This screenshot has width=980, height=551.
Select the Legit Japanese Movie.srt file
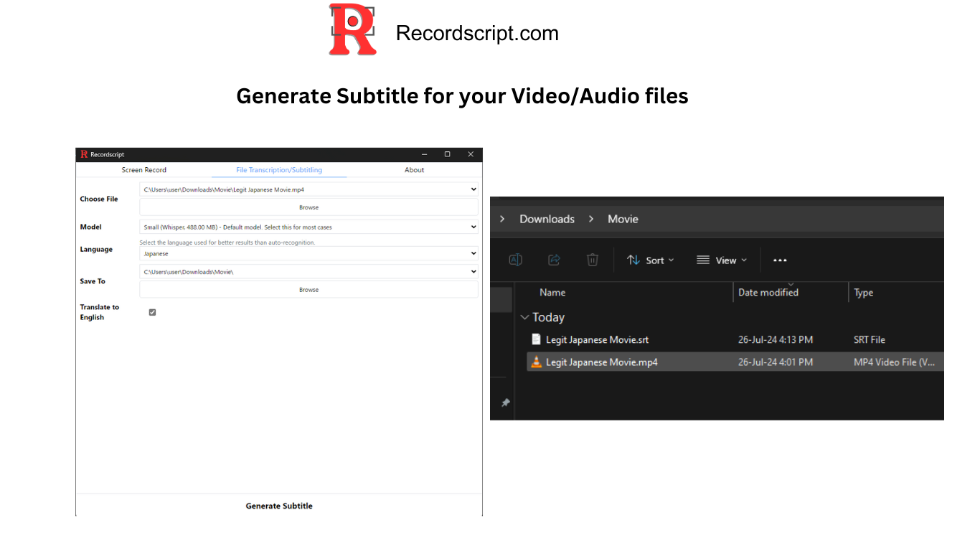[597, 339]
